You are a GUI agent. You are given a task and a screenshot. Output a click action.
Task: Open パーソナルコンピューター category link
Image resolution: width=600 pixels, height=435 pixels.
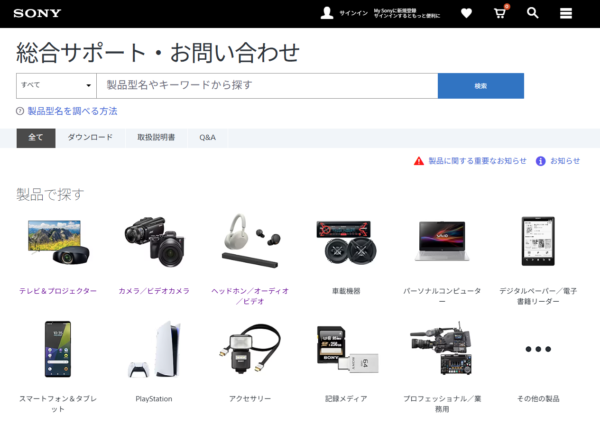tap(442, 296)
